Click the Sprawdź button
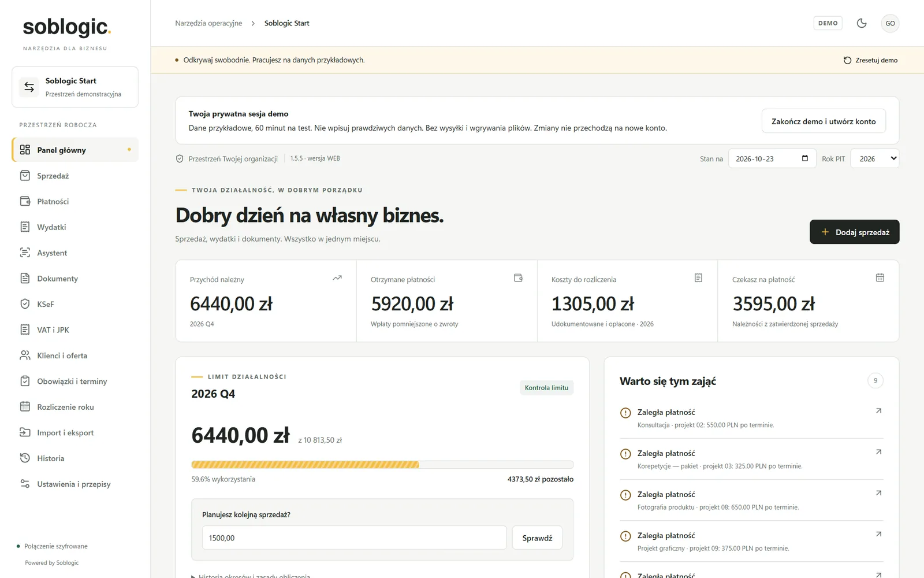The height and width of the screenshot is (578, 924). (x=537, y=538)
